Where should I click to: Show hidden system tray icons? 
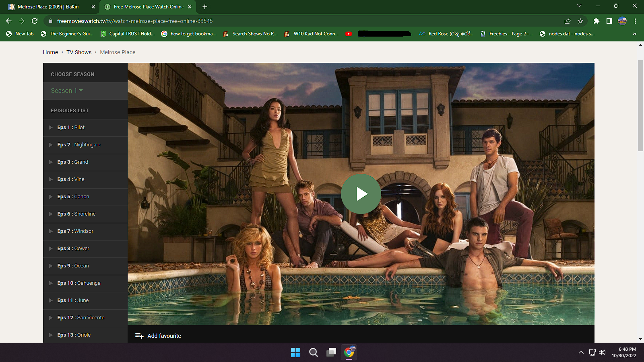point(581,352)
